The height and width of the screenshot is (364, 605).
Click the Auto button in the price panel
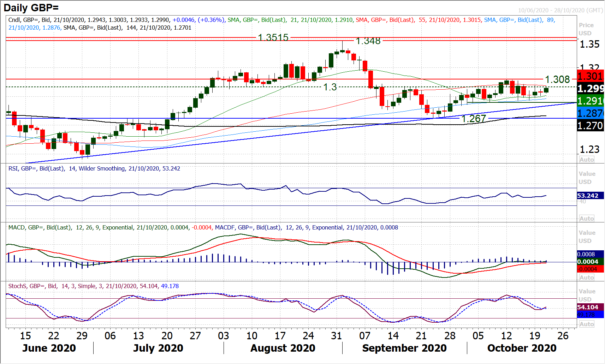[x=586, y=160]
